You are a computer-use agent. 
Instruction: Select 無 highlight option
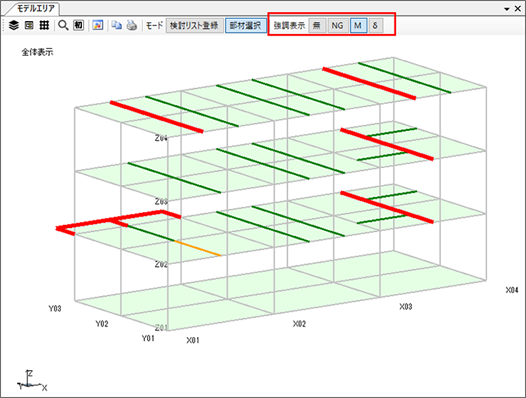click(317, 26)
